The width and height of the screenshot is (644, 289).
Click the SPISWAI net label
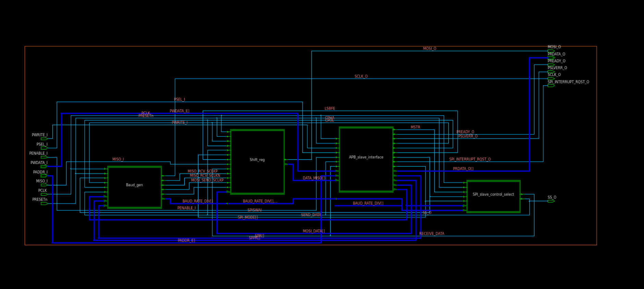(255, 210)
